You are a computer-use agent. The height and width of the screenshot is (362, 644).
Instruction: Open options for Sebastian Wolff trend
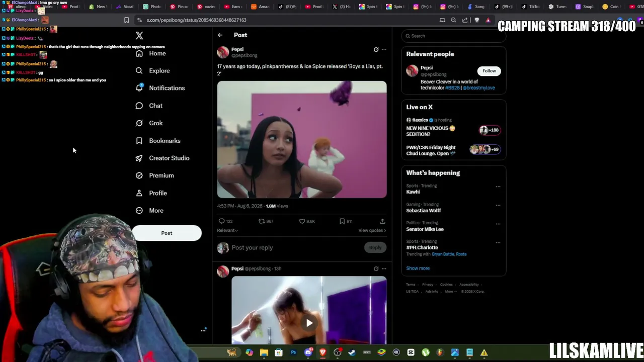tap(498, 205)
